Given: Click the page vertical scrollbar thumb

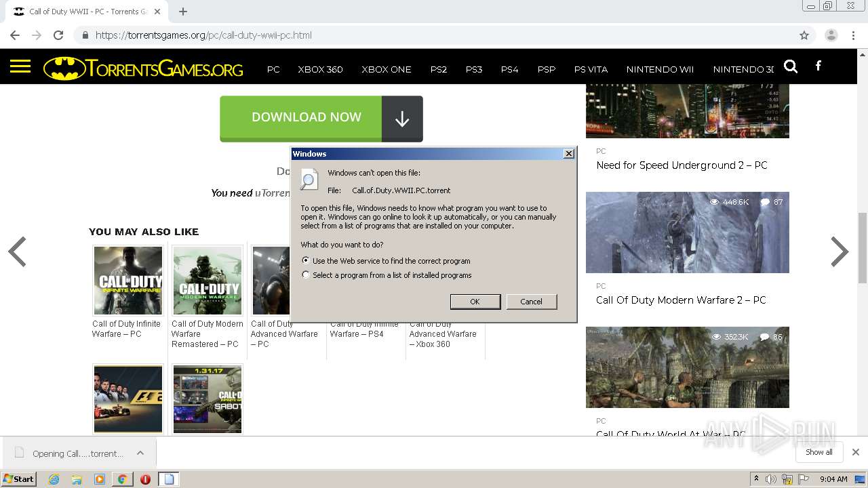Looking at the screenshot, I should 863,247.
